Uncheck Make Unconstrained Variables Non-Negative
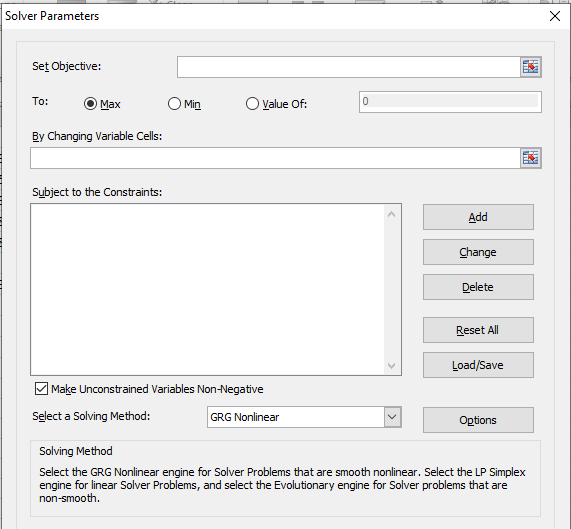The height and width of the screenshot is (529, 571). point(41,389)
